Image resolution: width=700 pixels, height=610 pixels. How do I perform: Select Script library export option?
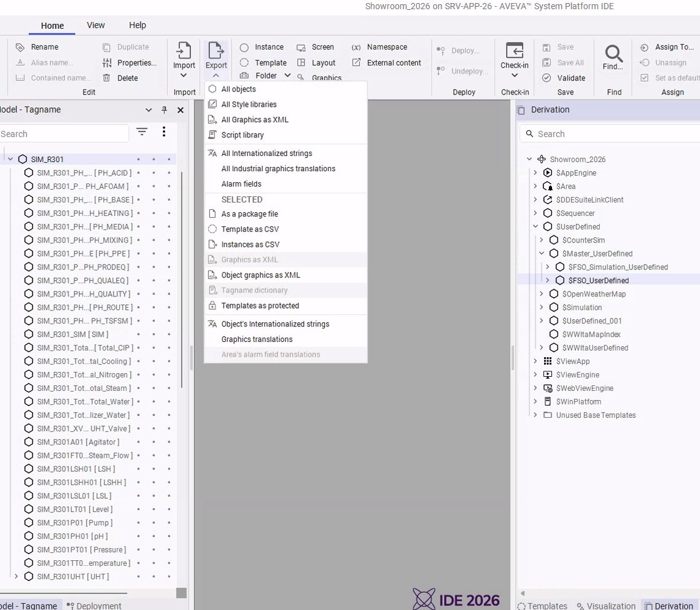click(286, 135)
